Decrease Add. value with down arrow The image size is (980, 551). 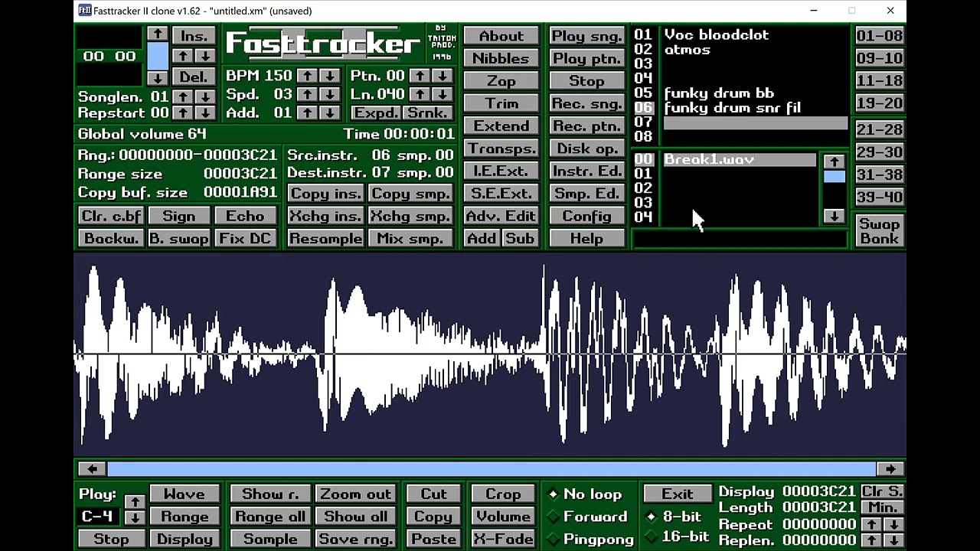point(330,112)
